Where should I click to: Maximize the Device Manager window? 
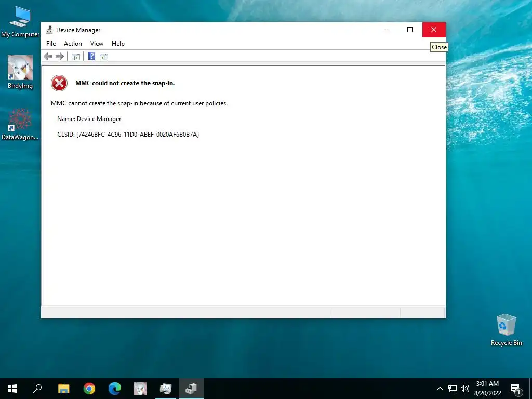pyautogui.click(x=410, y=30)
